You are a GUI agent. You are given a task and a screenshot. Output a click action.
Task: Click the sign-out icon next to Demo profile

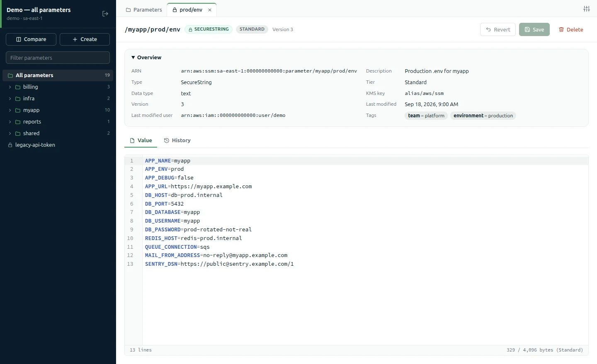click(x=105, y=14)
